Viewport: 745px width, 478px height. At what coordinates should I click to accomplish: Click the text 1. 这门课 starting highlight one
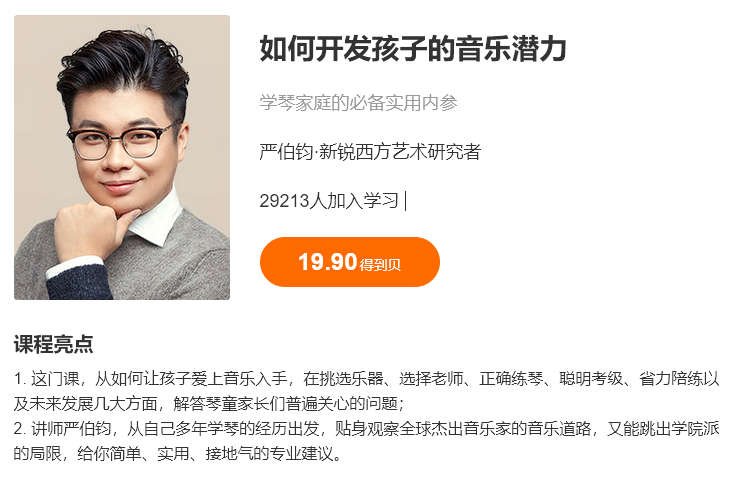[46, 379]
